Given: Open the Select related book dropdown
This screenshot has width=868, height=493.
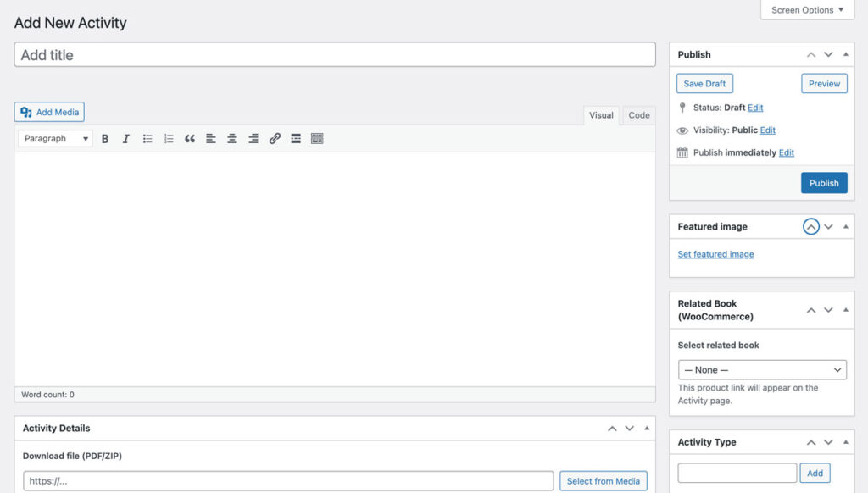Looking at the screenshot, I should tap(762, 370).
